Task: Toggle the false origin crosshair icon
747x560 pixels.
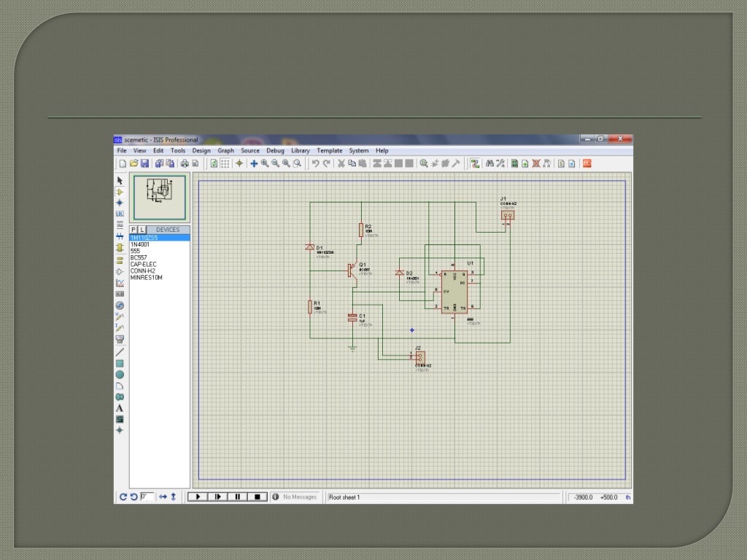Action: (x=239, y=164)
